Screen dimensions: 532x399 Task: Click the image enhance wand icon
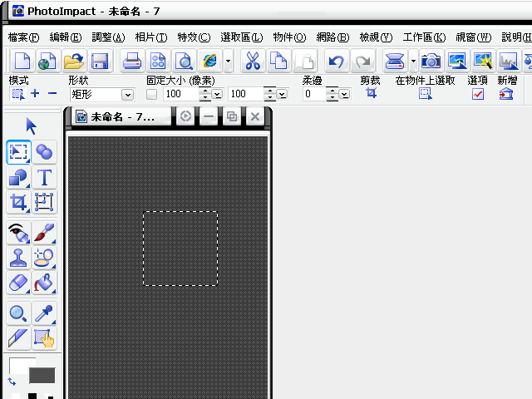click(x=482, y=62)
